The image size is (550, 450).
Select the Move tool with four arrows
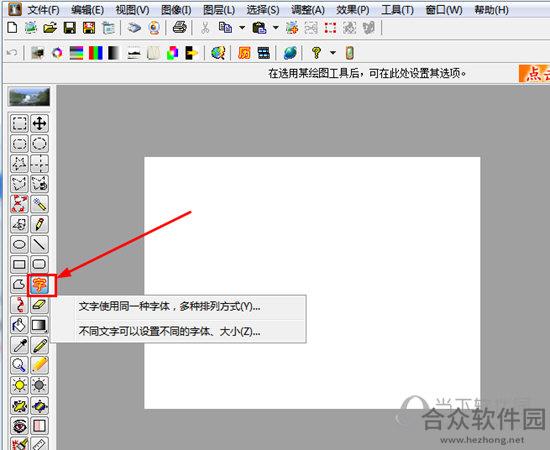click(x=39, y=123)
